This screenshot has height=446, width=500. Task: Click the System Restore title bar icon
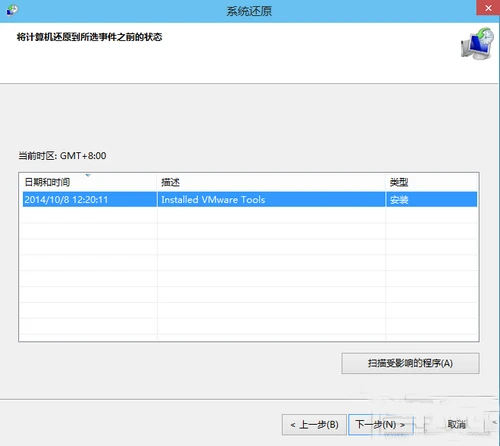point(12,10)
